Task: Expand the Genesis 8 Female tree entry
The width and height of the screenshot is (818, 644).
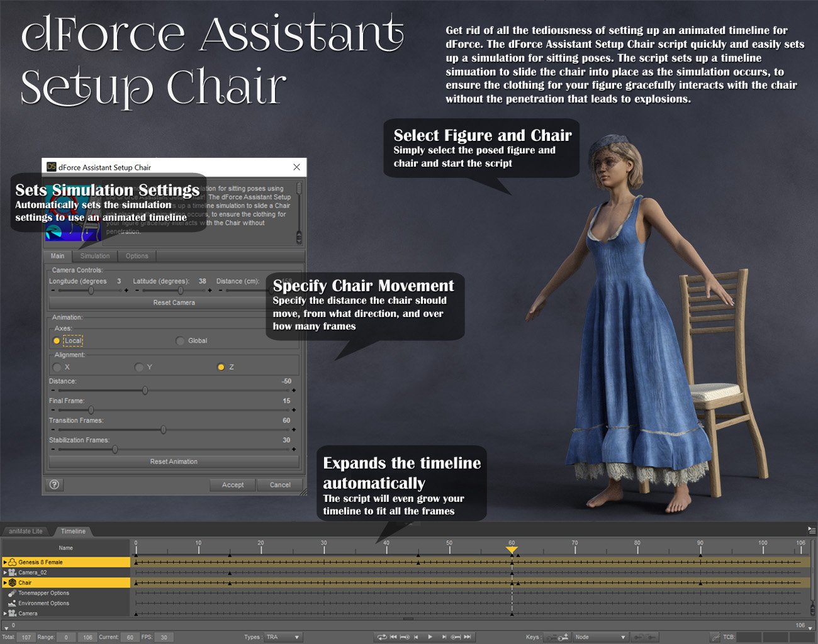Action: [x=4, y=562]
